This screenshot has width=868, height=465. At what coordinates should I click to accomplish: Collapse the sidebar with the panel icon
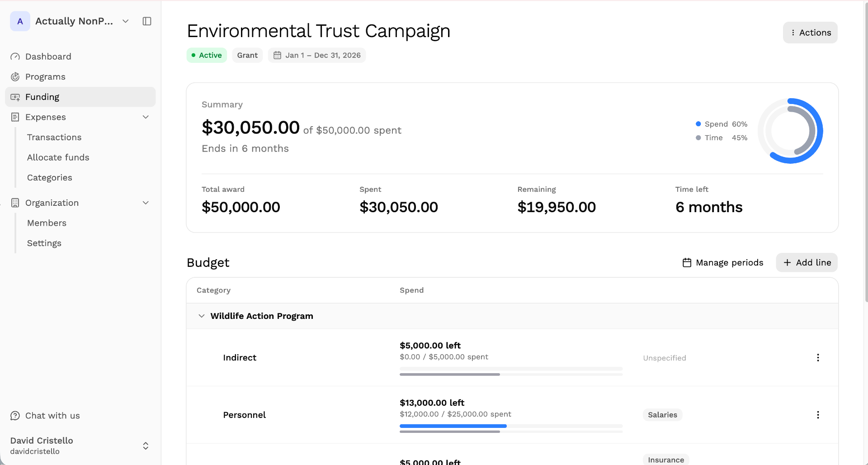tap(147, 21)
